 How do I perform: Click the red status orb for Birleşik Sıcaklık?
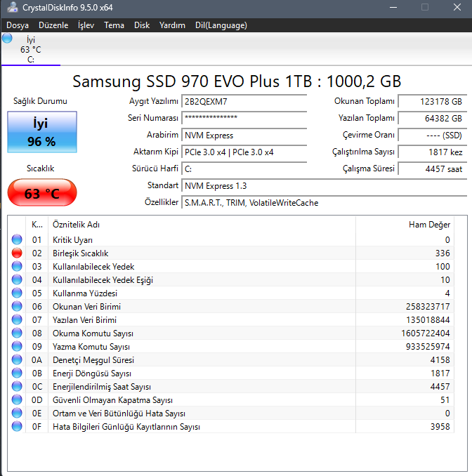17,253
